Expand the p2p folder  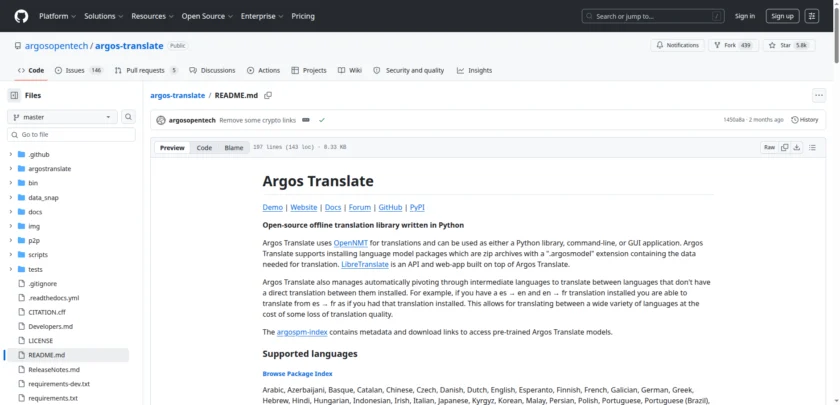11,241
